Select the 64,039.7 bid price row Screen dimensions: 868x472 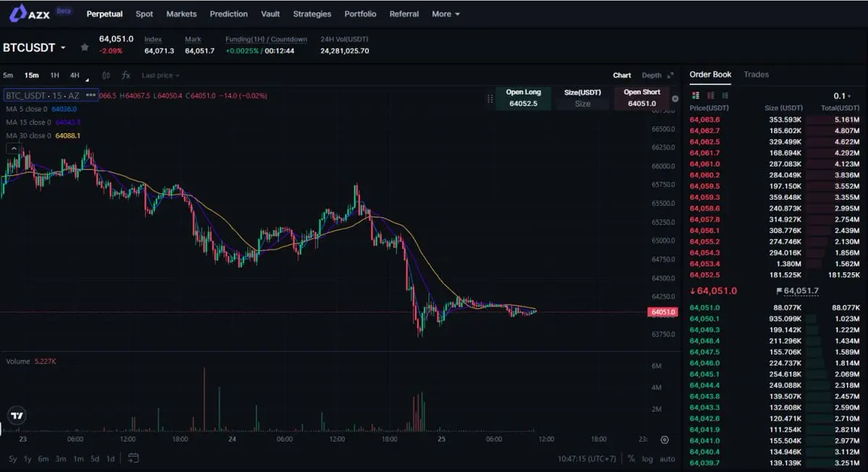click(775, 463)
